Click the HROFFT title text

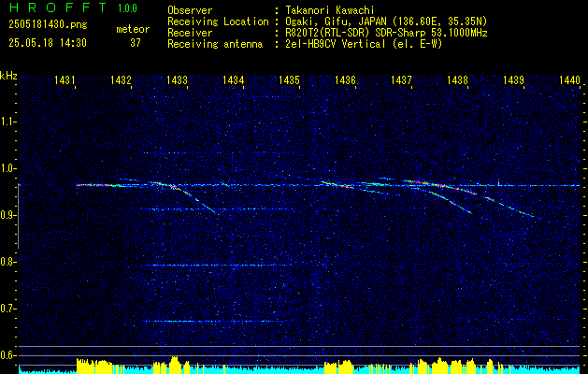point(58,7)
